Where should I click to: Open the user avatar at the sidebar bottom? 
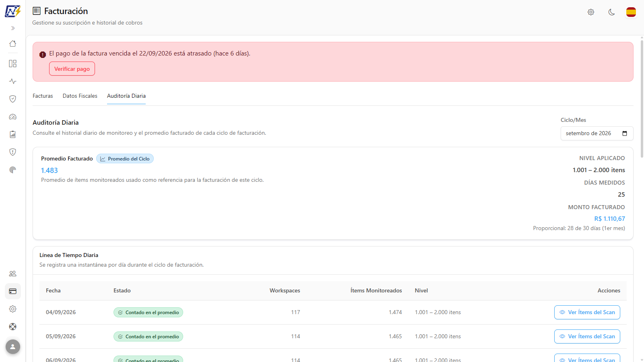point(13,347)
